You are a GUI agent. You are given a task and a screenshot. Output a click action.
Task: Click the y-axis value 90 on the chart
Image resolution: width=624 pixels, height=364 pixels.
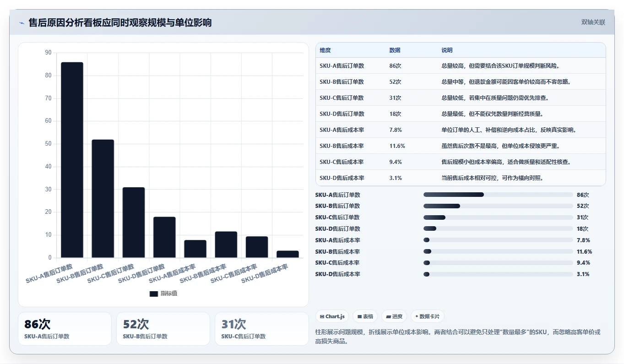click(x=48, y=53)
